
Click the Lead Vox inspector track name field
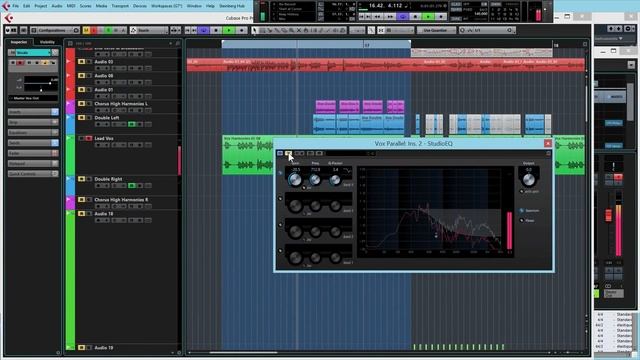coord(33,53)
